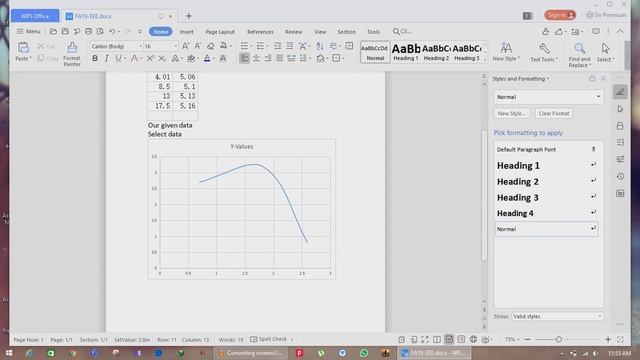Toggle Justify paragraph alignment
Image resolution: width=640 pixels, height=360 pixels.
(279, 58)
